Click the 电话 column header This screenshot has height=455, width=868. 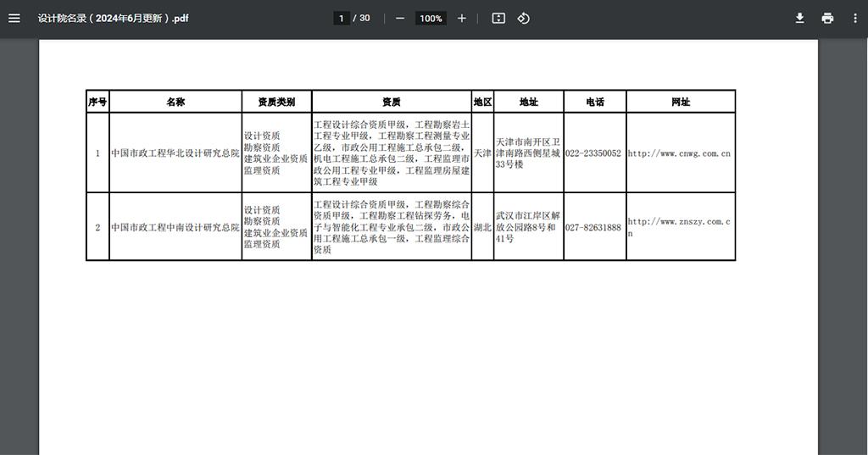tap(595, 102)
